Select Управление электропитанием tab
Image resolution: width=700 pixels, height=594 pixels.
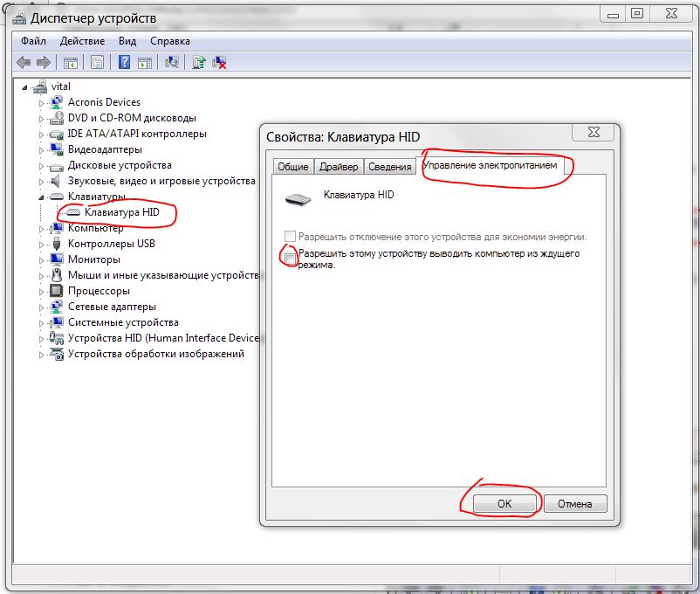[x=490, y=165]
